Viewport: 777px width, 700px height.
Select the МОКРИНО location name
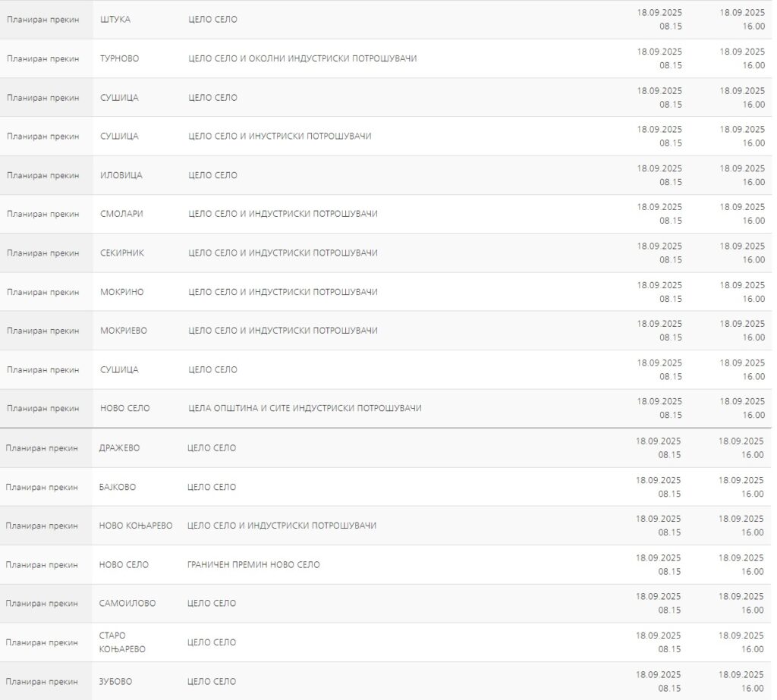point(122,292)
